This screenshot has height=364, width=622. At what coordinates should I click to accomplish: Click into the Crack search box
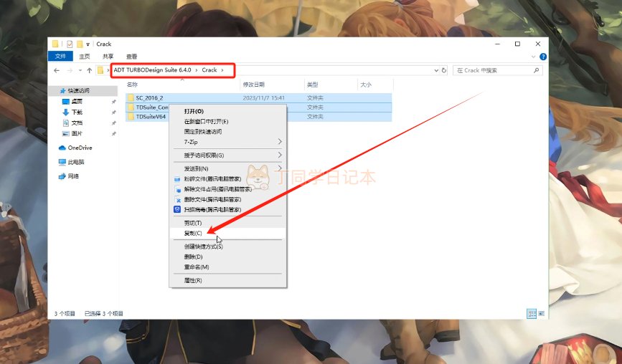pyautogui.click(x=495, y=70)
